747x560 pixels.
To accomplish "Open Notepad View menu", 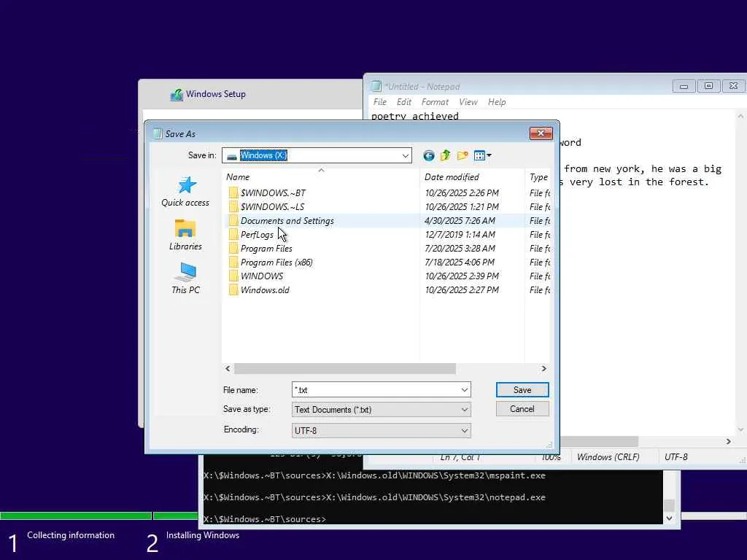I will tap(468, 102).
